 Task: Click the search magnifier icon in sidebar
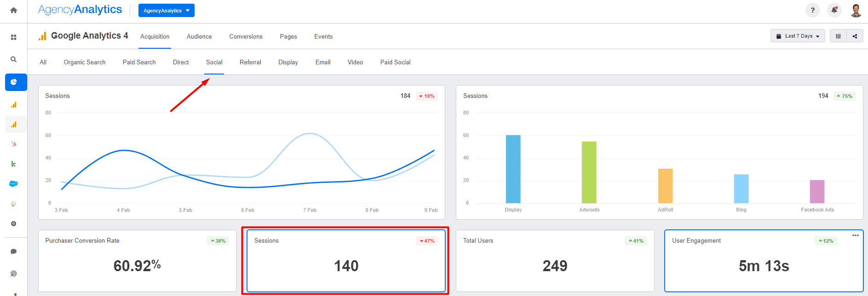pos(13,59)
